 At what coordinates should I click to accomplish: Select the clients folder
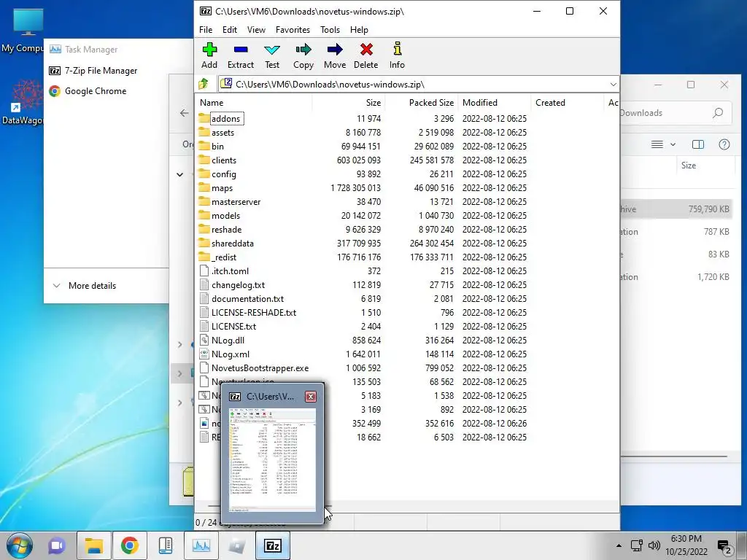tap(223, 160)
